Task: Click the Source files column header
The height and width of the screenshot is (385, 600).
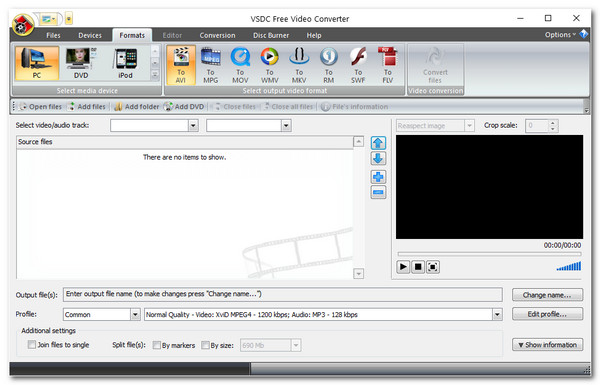Action: pyautogui.click(x=185, y=142)
